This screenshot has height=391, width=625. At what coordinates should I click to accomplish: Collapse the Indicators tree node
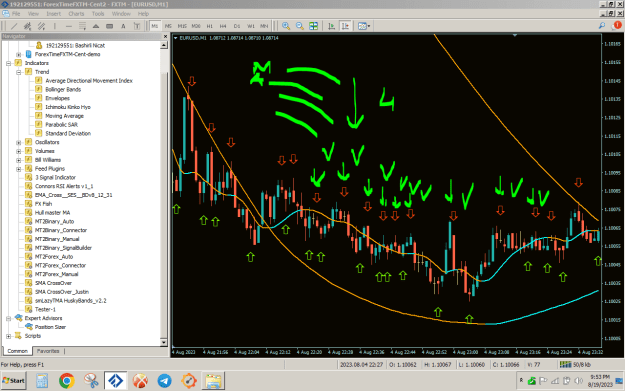(8, 63)
